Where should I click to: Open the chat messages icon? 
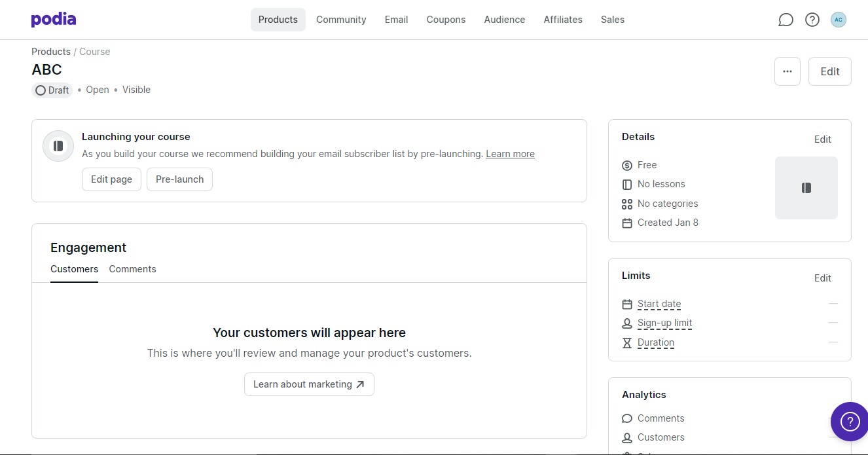click(786, 20)
